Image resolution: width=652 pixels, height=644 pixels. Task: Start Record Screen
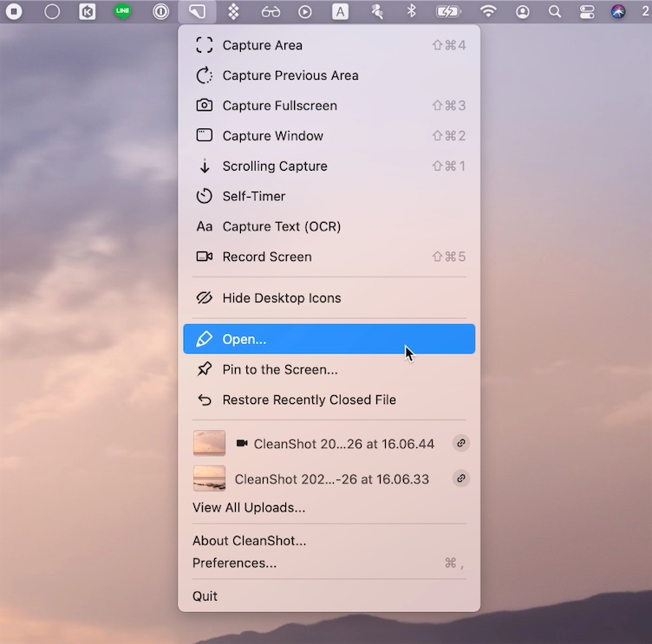[x=329, y=257]
